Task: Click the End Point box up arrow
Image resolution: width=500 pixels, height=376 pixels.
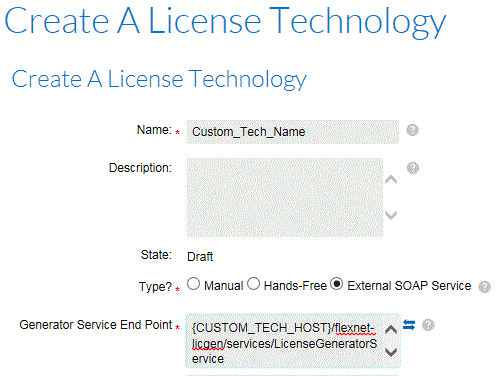Action: pos(391,330)
